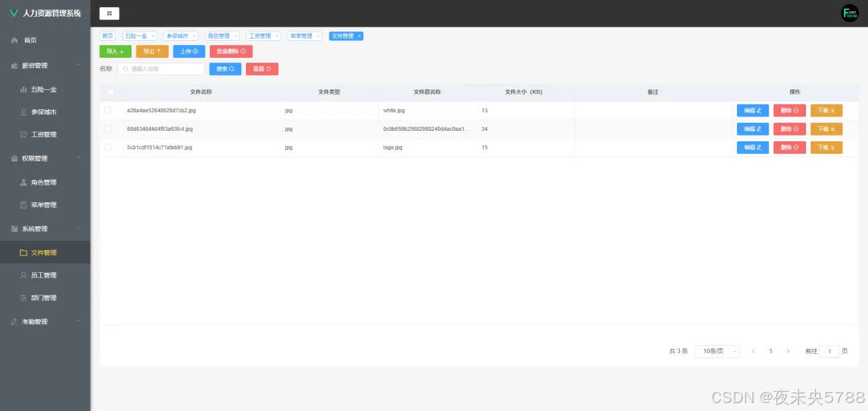Open the user avatar at top right
The height and width of the screenshot is (411, 868).
[x=850, y=14]
